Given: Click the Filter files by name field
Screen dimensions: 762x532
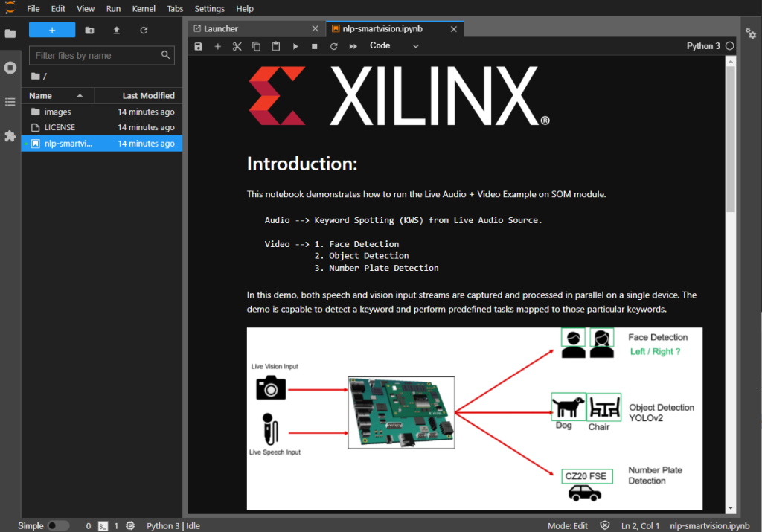Looking at the screenshot, I should pos(97,56).
